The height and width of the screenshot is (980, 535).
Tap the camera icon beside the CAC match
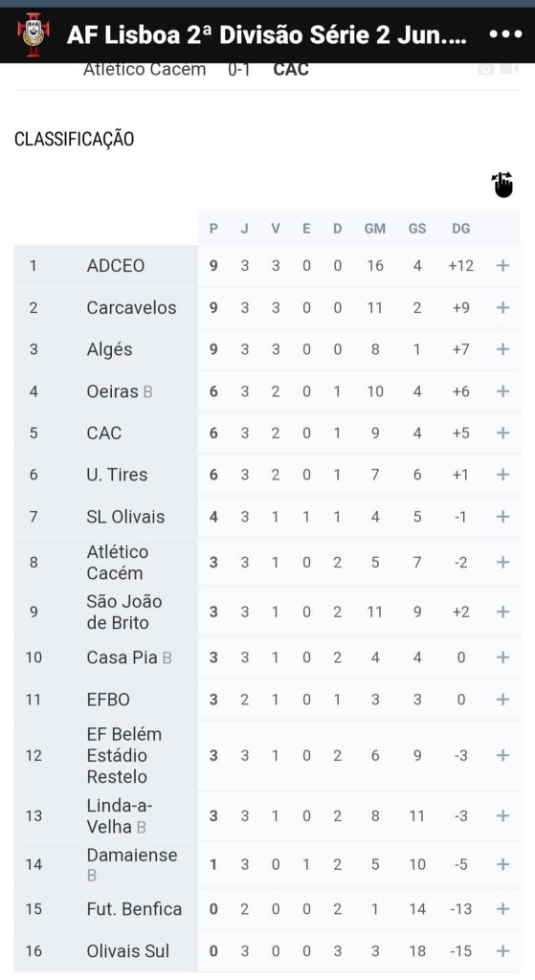pos(486,69)
